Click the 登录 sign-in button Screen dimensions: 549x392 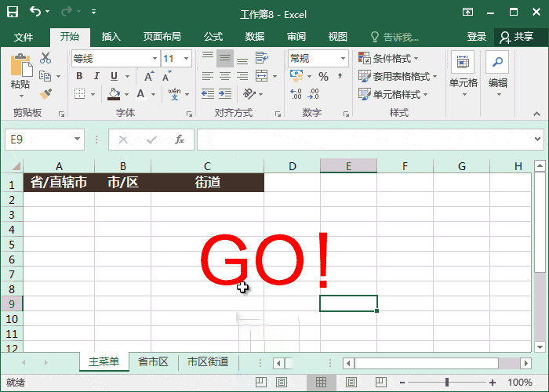click(x=477, y=37)
